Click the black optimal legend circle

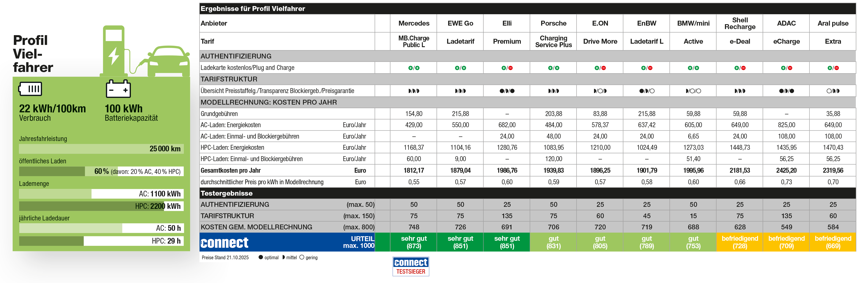261,257
